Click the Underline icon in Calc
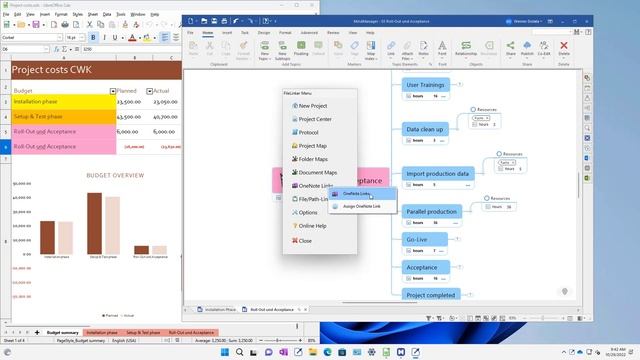 pos(115,38)
